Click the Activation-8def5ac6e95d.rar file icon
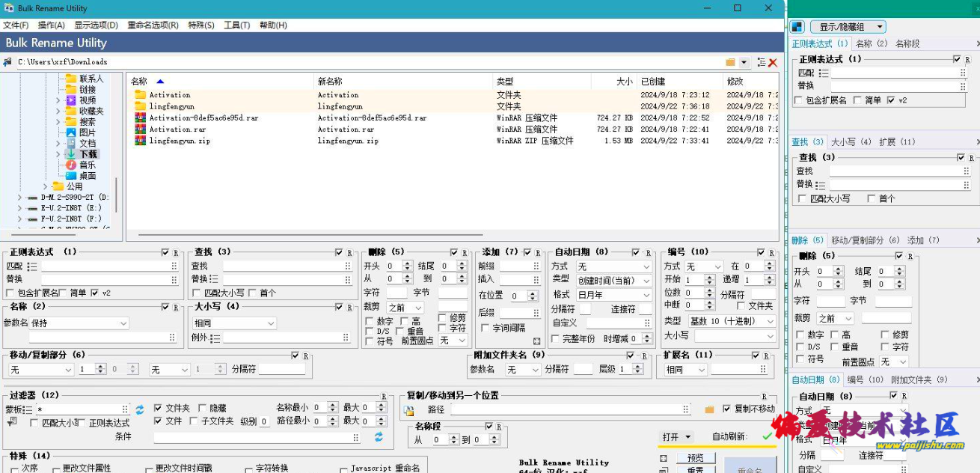The height and width of the screenshot is (473, 980). click(x=140, y=118)
